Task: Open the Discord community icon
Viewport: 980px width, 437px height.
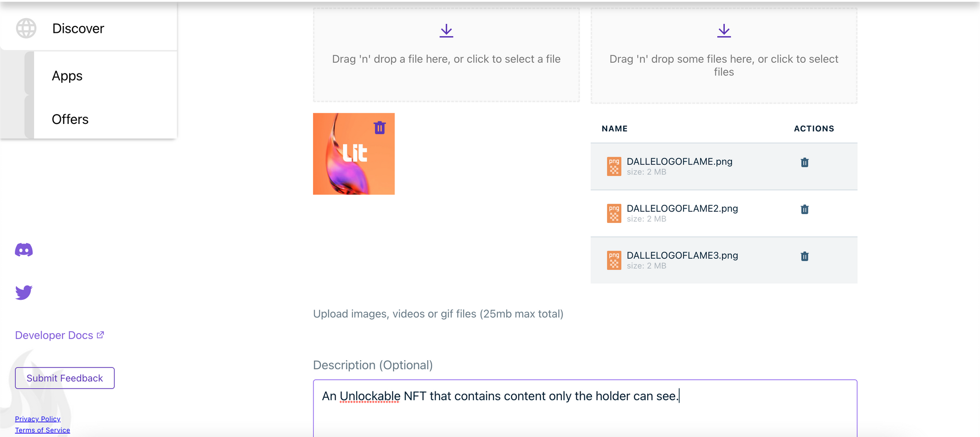Action: click(24, 250)
